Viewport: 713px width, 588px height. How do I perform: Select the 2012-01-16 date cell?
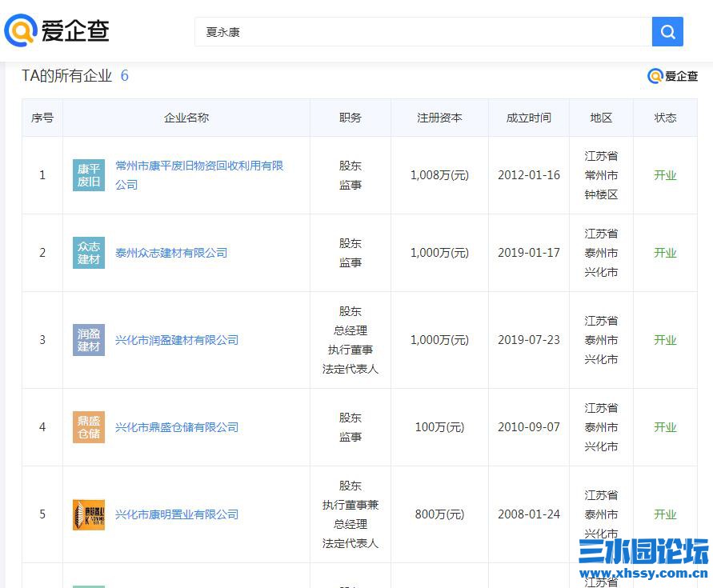528,175
